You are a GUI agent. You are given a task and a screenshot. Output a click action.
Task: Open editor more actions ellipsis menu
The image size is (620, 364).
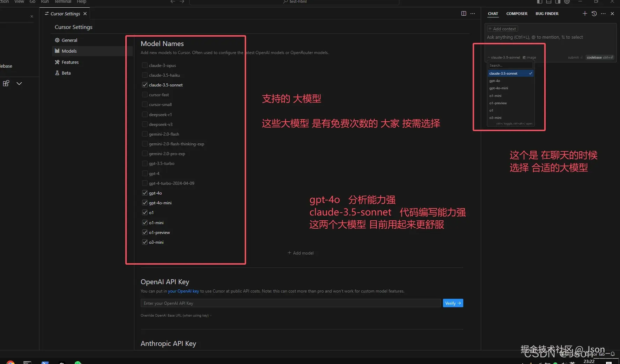473,14
